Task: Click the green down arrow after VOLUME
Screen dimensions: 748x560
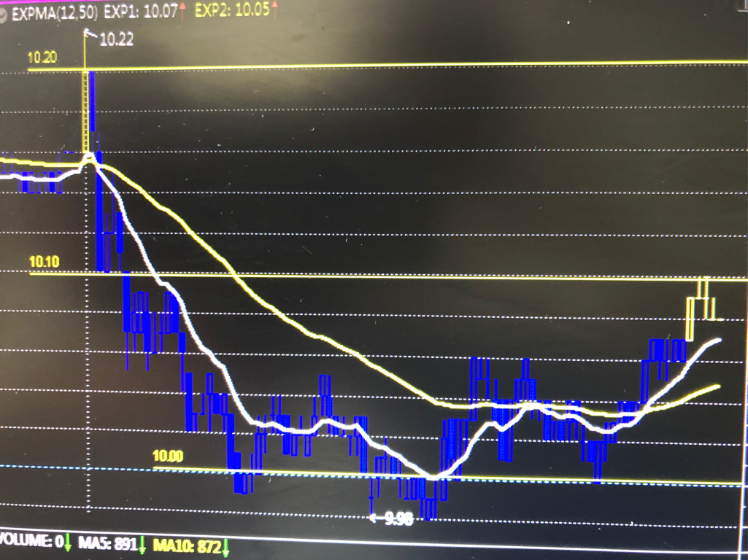Action: click(x=67, y=542)
